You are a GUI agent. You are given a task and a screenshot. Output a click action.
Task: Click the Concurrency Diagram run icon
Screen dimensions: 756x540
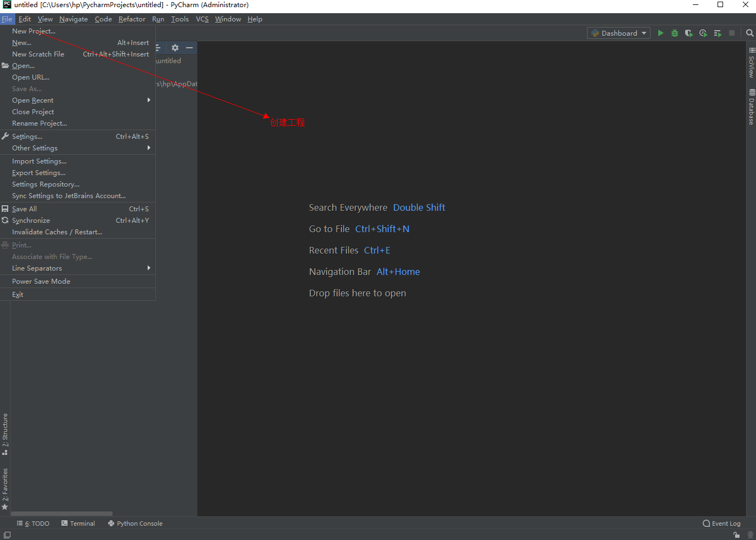click(718, 33)
